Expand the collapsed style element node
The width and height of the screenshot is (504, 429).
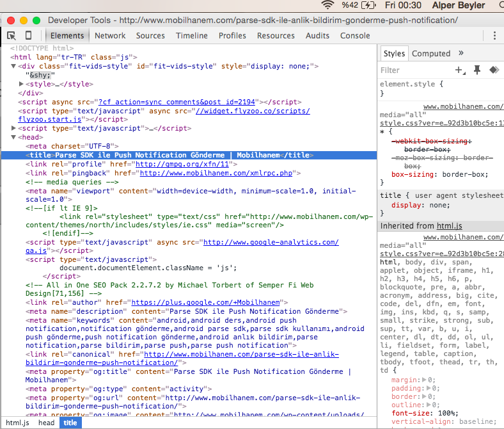pos(21,84)
